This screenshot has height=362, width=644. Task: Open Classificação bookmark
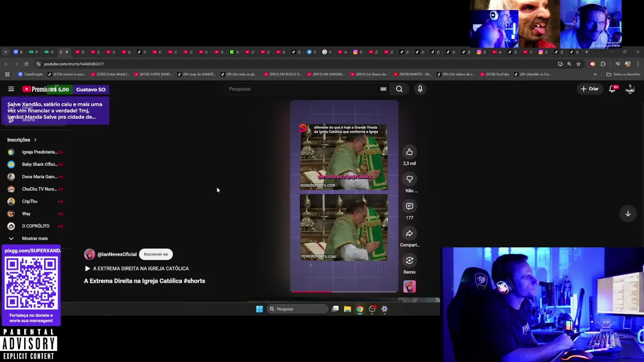click(30, 74)
